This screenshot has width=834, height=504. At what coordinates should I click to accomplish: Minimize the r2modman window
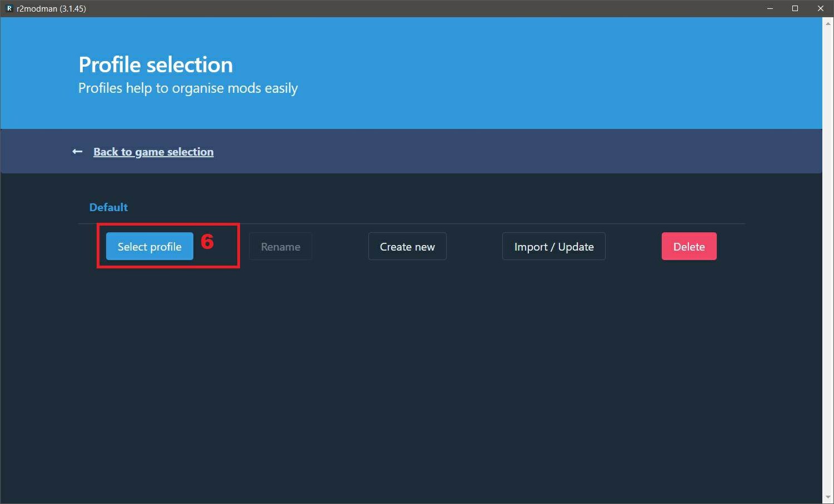click(770, 8)
